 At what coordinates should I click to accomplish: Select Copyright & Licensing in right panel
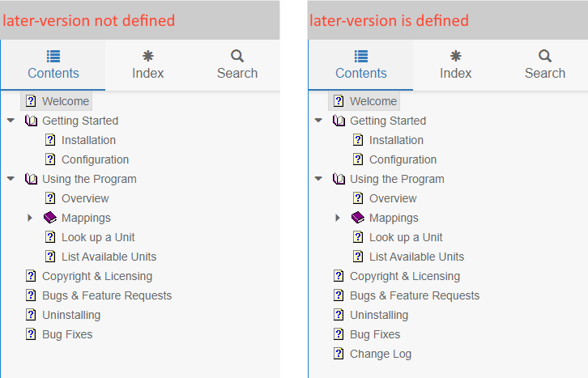click(x=405, y=276)
